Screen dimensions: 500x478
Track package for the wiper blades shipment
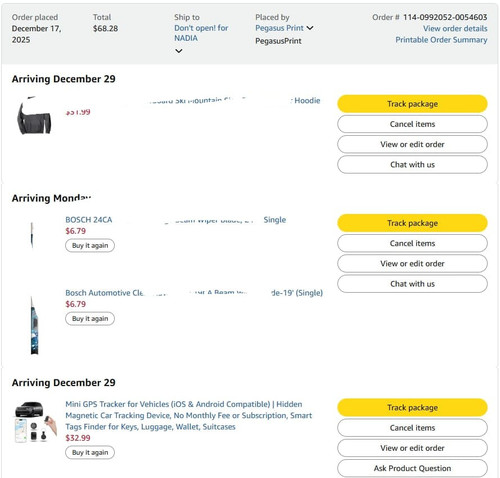pos(412,223)
